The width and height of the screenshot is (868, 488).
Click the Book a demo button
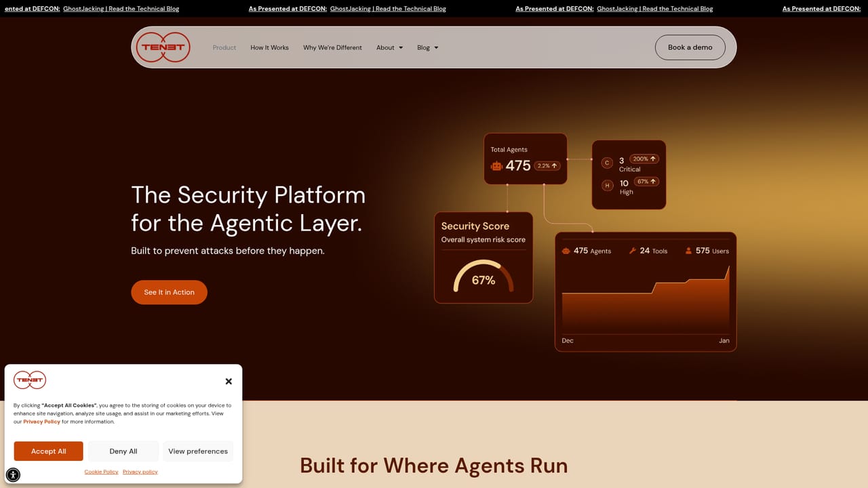point(690,47)
